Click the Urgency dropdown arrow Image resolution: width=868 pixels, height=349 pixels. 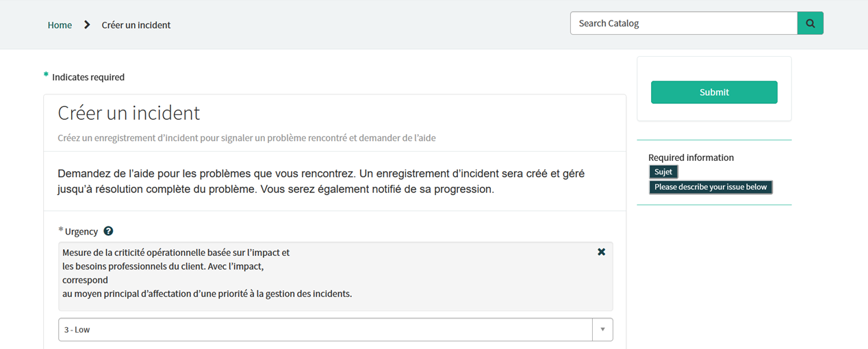(602, 330)
